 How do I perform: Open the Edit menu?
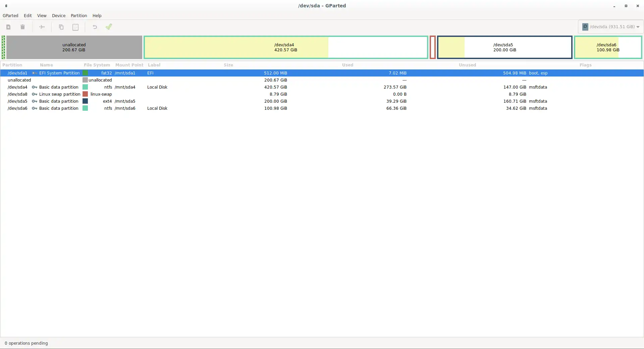pyautogui.click(x=28, y=16)
